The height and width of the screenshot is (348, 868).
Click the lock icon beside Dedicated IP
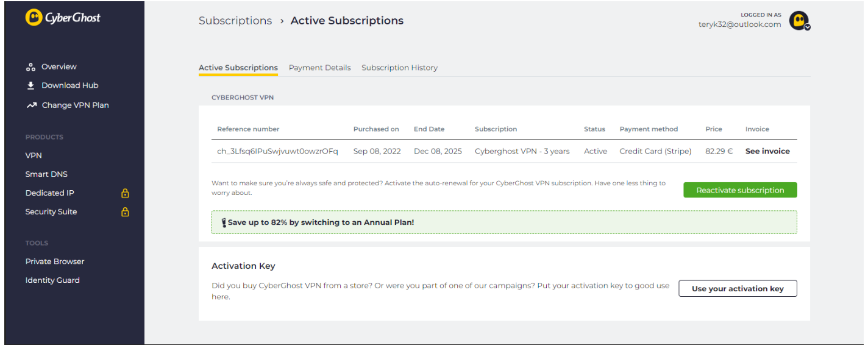125,193
